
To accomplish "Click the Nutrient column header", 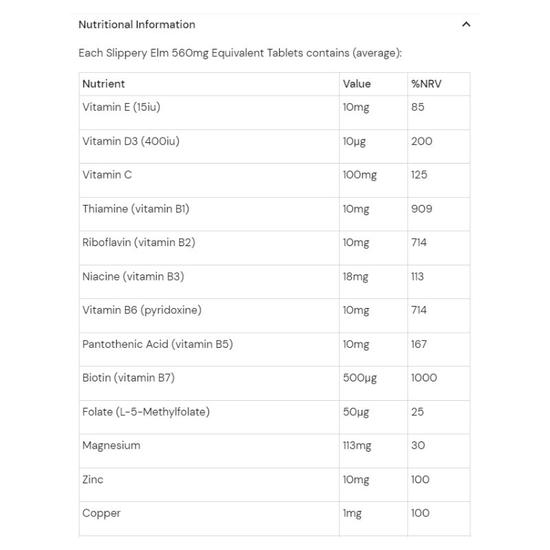I will [103, 84].
